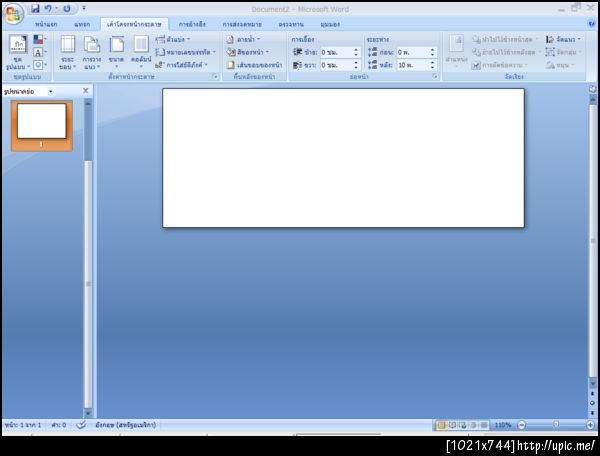Open the Mailings (การส่งจดหมาย) tab
Screen dimensions: 600x456
[x=242, y=24]
